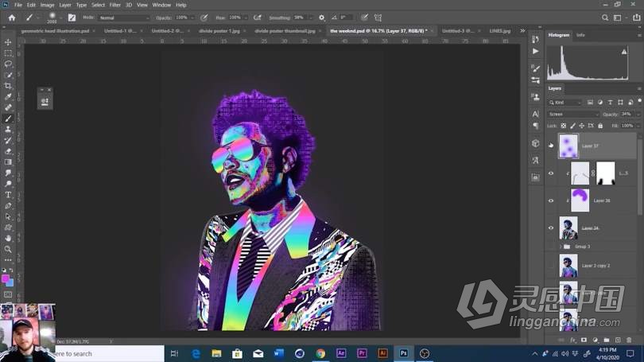This screenshot has height=362, width=644.
Task: Go to the Home screen icon
Action: [11, 18]
